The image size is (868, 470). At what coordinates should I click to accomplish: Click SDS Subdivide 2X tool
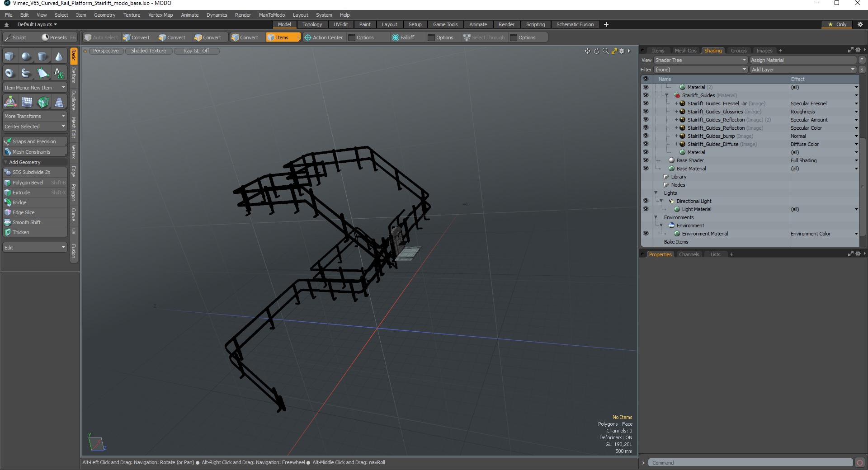[35, 172]
